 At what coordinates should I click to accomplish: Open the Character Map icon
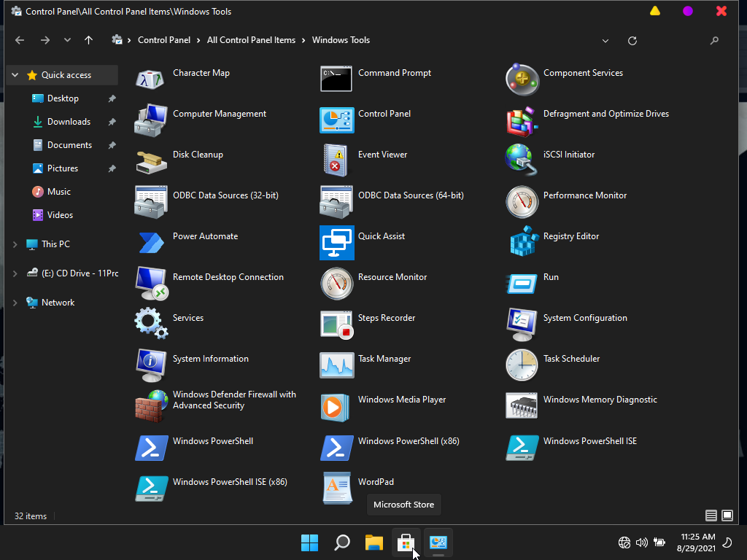(150, 79)
